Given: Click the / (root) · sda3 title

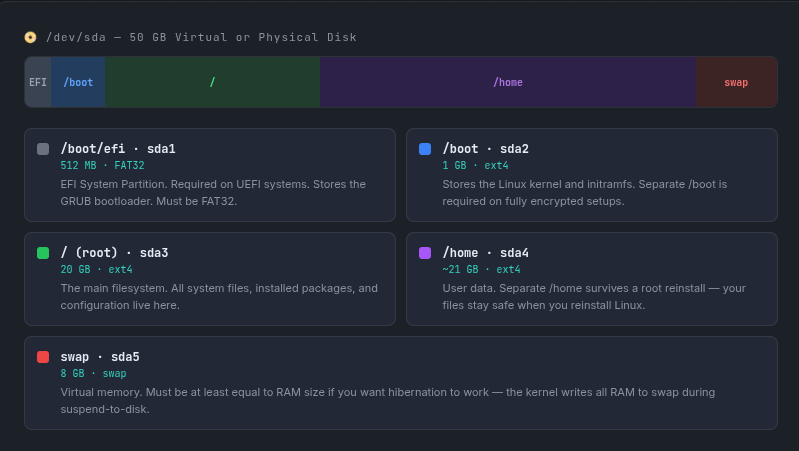Looking at the screenshot, I should tap(114, 253).
